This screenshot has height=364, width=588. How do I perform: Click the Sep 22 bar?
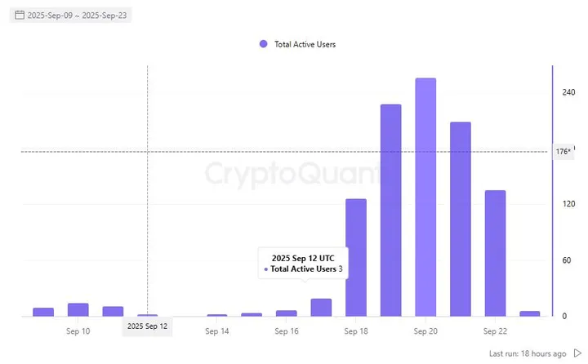[495, 253]
